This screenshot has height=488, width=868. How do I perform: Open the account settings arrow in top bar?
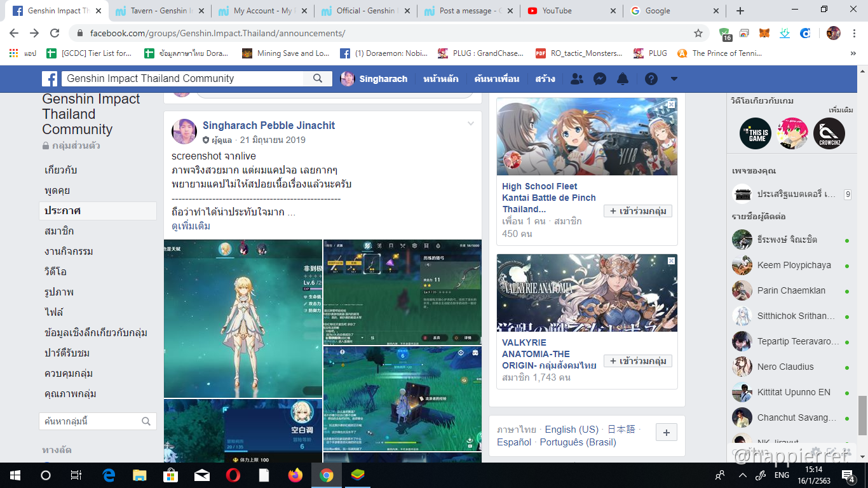click(673, 78)
